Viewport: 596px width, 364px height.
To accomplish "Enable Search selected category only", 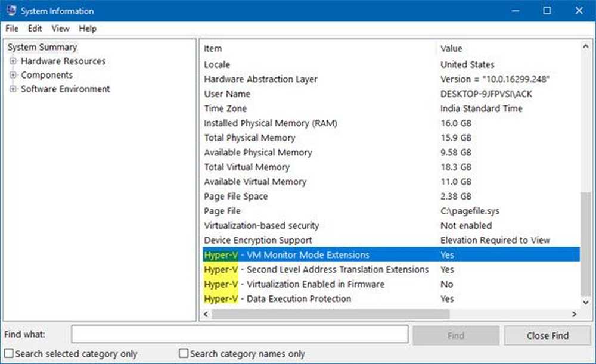I will 11,353.
